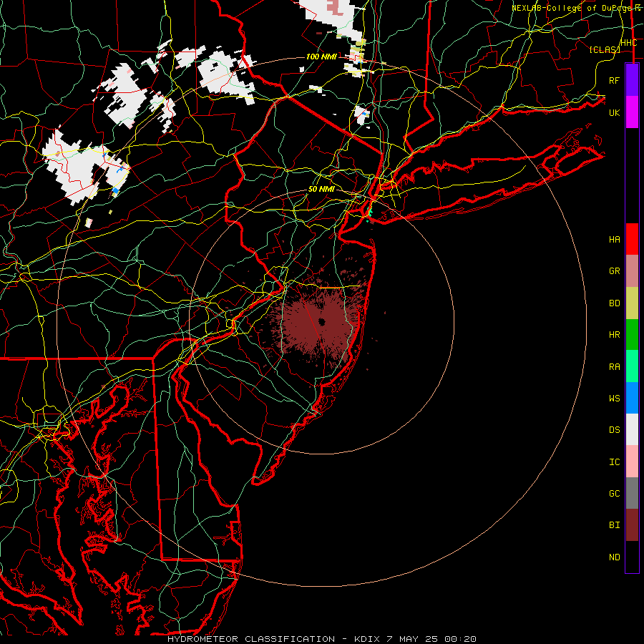The height and width of the screenshot is (644, 644).
Task: Click the "WS" legend label
Action: click(x=615, y=399)
